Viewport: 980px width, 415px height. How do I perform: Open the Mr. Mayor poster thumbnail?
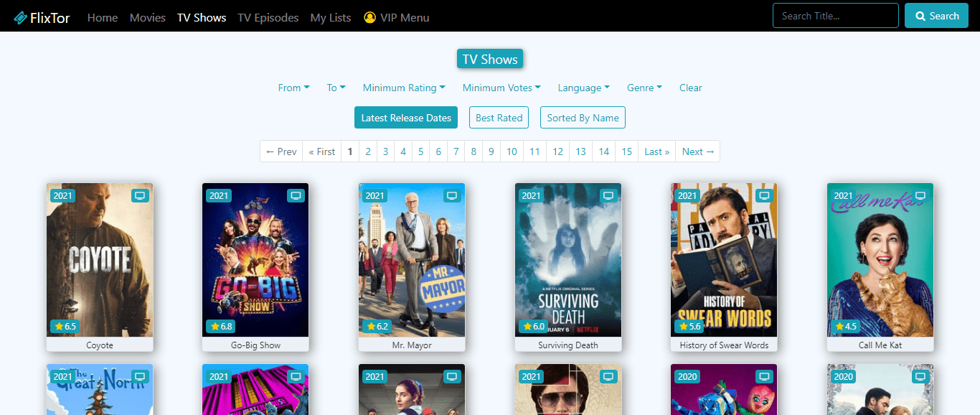412,260
